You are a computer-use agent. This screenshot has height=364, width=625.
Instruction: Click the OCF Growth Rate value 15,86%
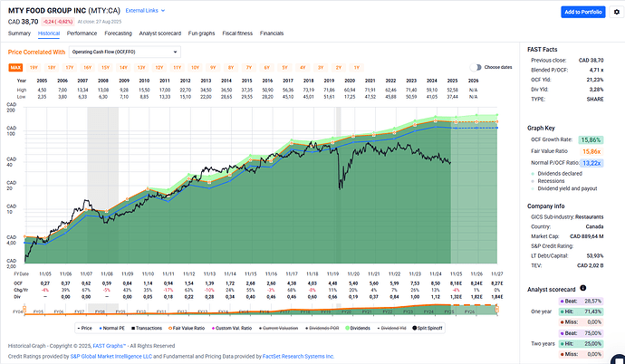click(x=591, y=139)
